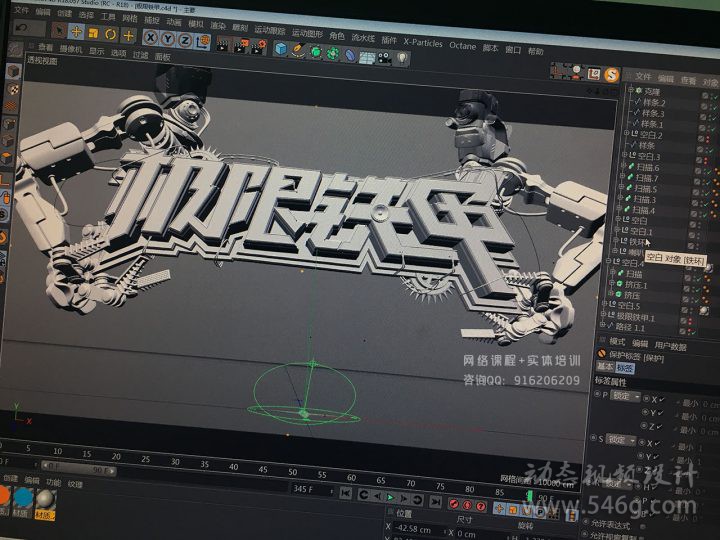Open render settings gear clapperboard
The image size is (720, 540).
pos(259,47)
